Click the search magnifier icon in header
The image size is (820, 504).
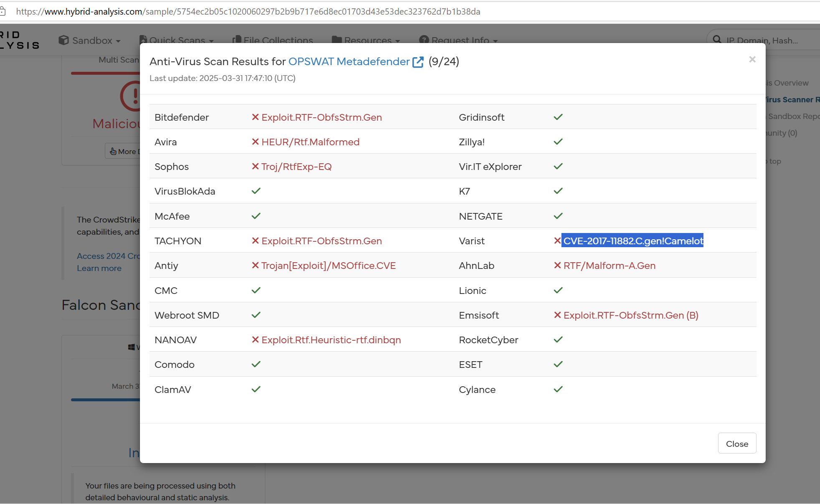[717, 40]
